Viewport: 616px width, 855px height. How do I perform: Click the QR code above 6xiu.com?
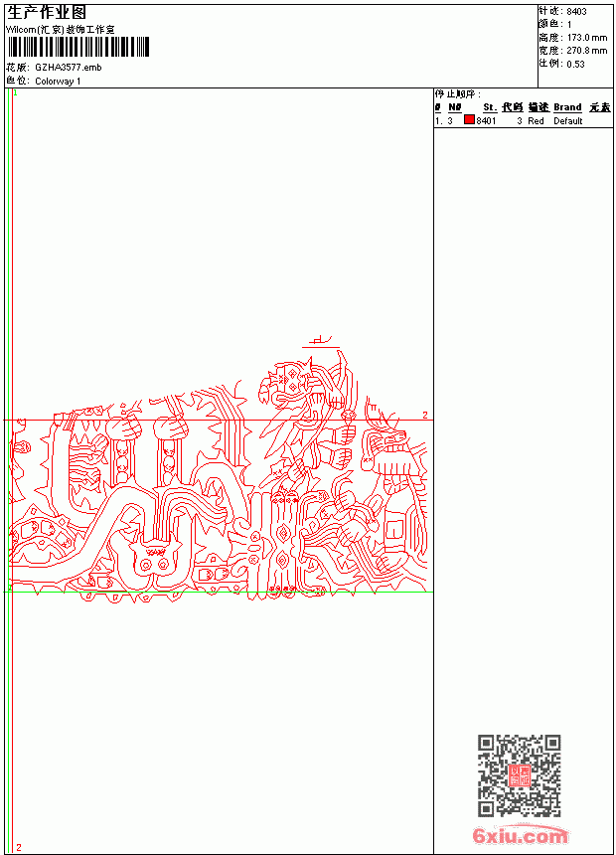tap(520, 775)
